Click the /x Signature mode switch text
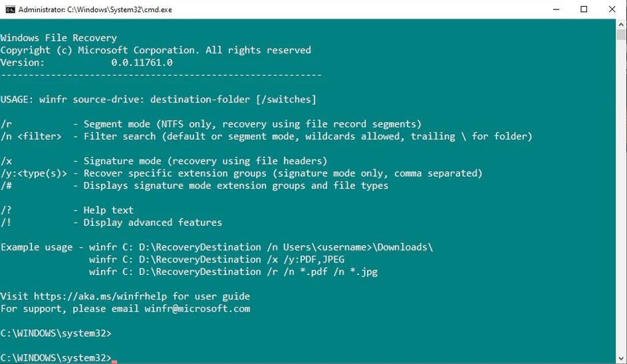Image resolution: width=627 pixels, height=364 pixels. pos(6,161)
